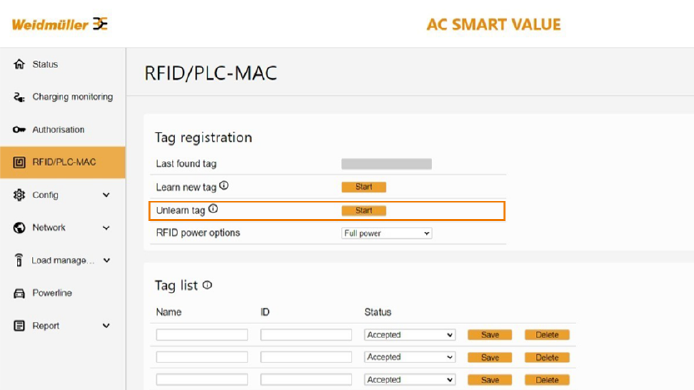Image resolution: width=694 pixels, height=390 pixels.
Task: Show info for Unlearn tag
Action: (213, 209)
